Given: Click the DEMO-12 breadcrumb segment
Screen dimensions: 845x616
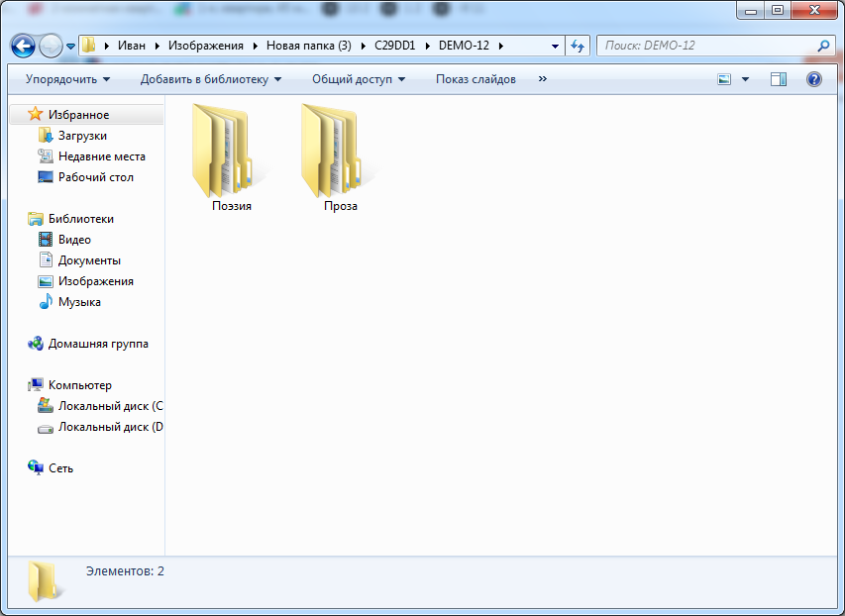Looking at the screenshot, I should tap(464, 46).
